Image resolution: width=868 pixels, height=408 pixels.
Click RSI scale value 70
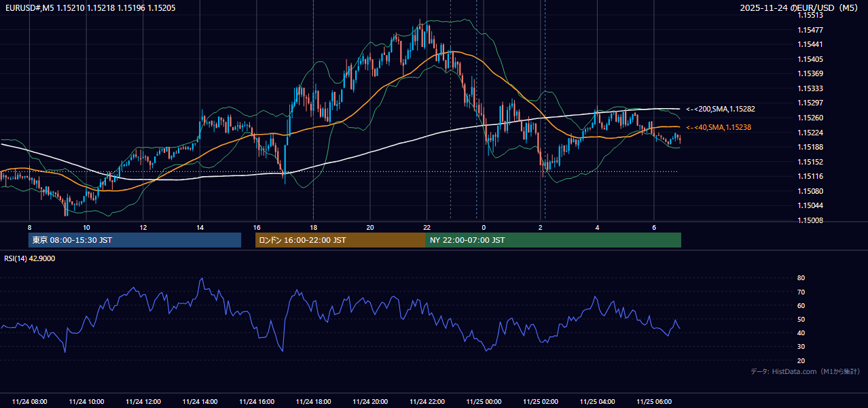click(801, 292)
